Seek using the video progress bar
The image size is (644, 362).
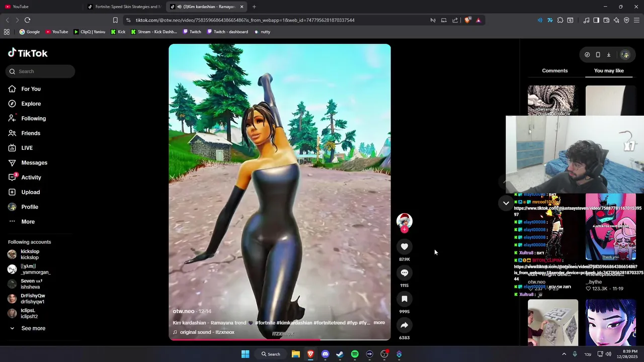click(x=279, y=339)
